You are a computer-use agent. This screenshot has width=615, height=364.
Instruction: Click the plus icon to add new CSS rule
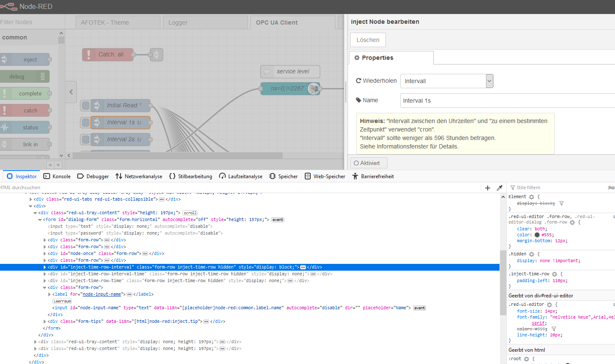(x=487, y=188)
